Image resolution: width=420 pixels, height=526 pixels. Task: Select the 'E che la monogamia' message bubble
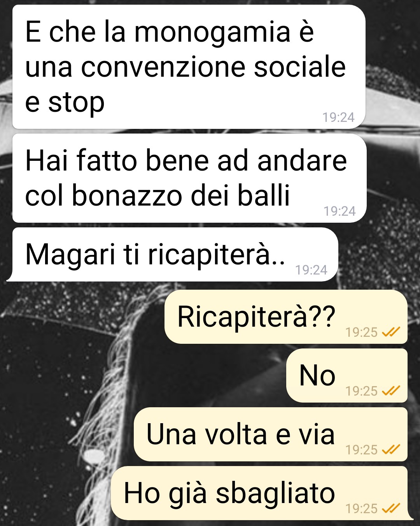click(x=189, y=67)
